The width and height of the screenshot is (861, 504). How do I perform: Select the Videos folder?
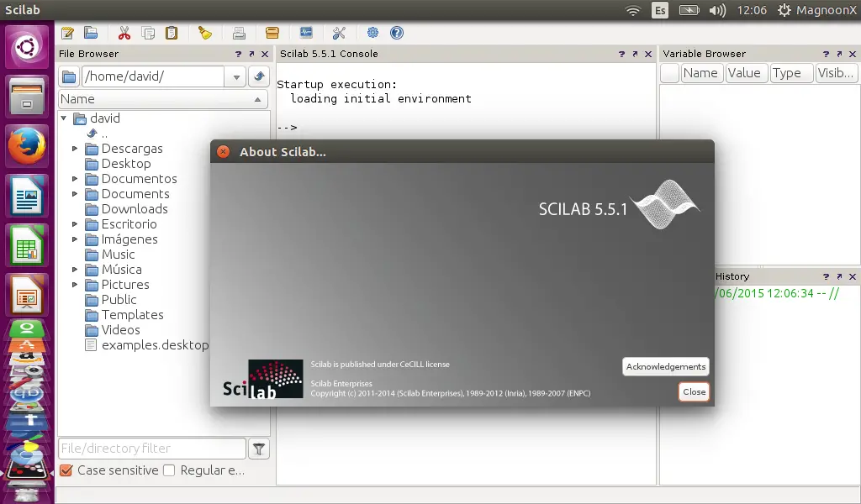pos(113,330)
